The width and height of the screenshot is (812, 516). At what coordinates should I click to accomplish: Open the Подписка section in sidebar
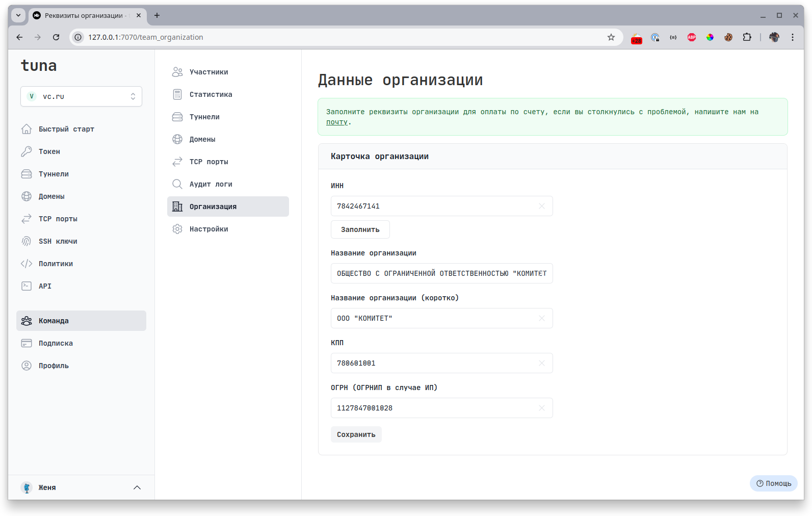pos(56,343)
